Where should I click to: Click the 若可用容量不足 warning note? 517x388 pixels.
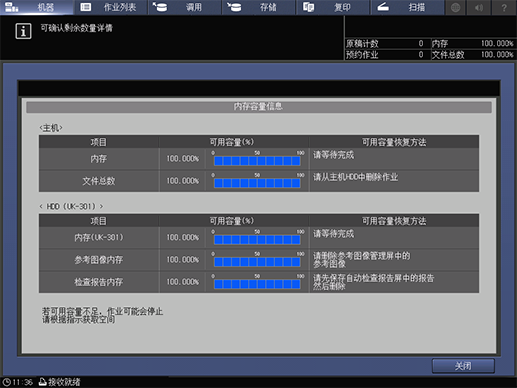tap(102, 315)
